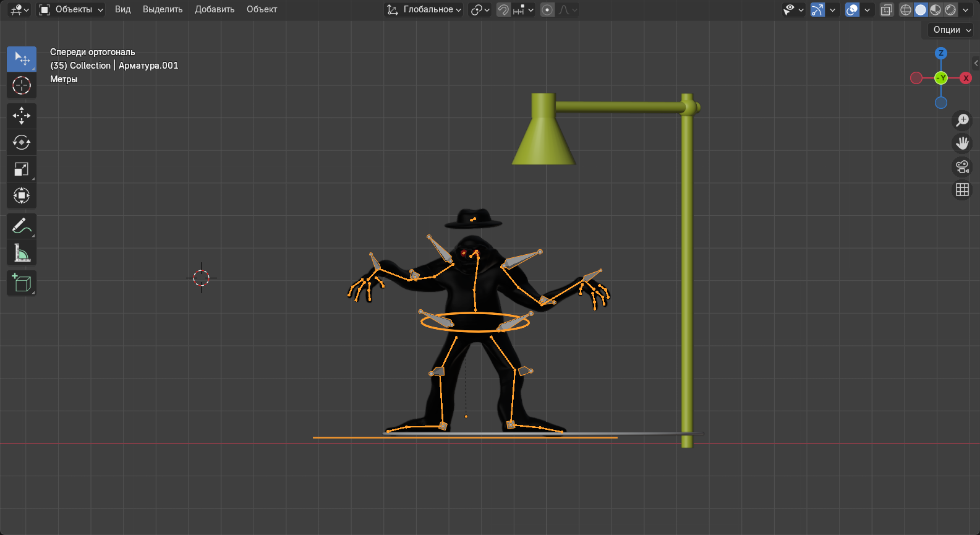Select the Annotate pencil tool
Image resolution: width=980 pixels, height=535 pixels.
pyautogui.click(x=22, y=226)
